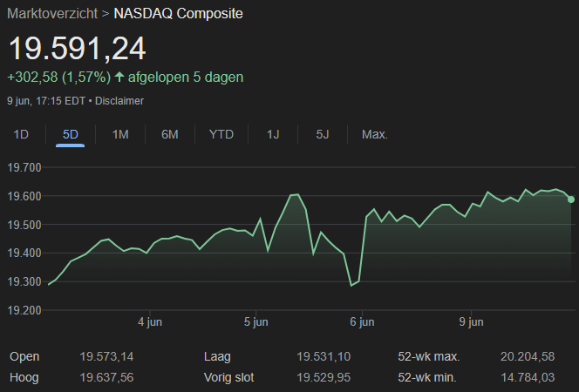Open the Marktoverzicht breadcrumb link
This screenshot has height=392, width=579.
(x=52, y=14)
